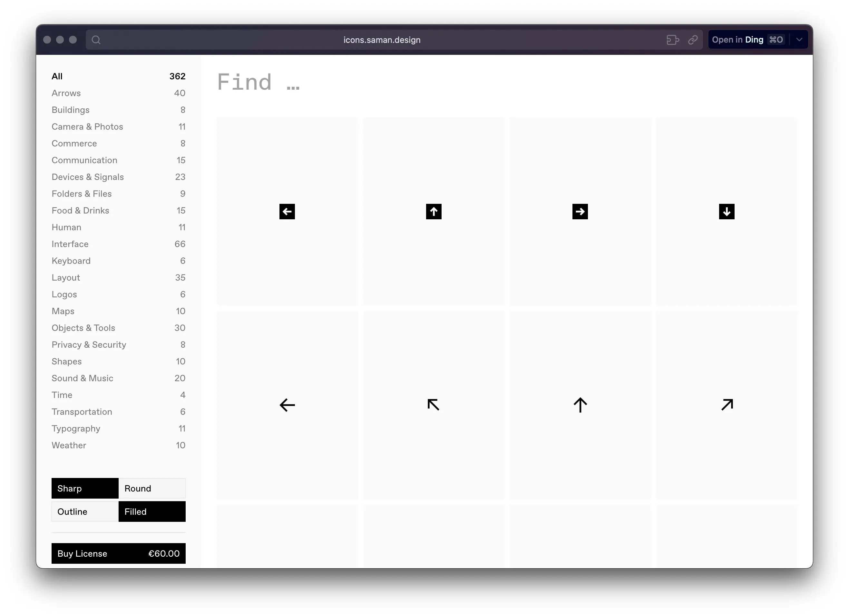The width and height of the screenshot is (849, 616).
Task: Open Sound & Music category
Action: pyautogui.click(x=83, y=378)
